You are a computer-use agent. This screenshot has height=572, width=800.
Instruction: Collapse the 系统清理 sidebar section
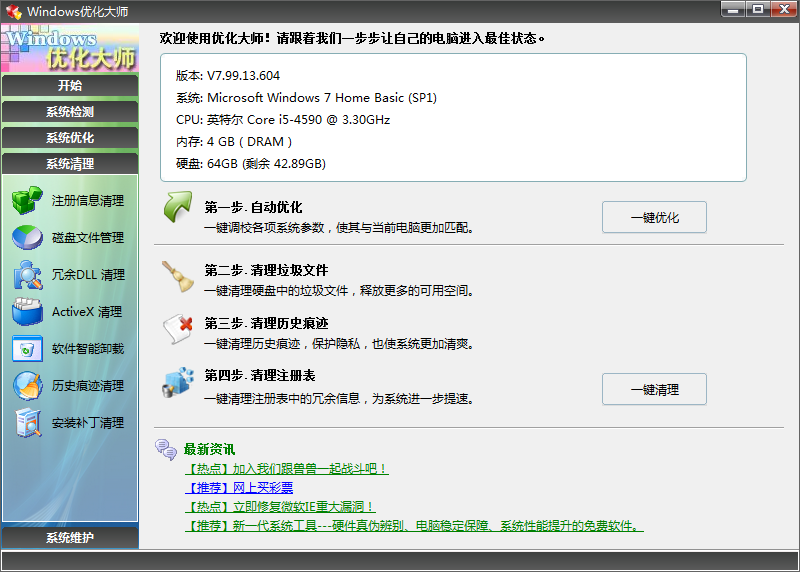(x=70, y=164)
